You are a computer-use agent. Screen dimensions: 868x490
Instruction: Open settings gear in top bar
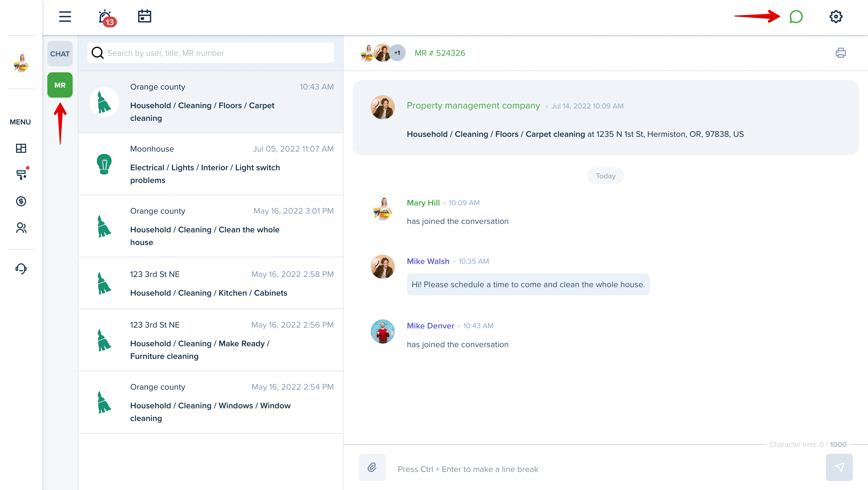pos(836,17)
